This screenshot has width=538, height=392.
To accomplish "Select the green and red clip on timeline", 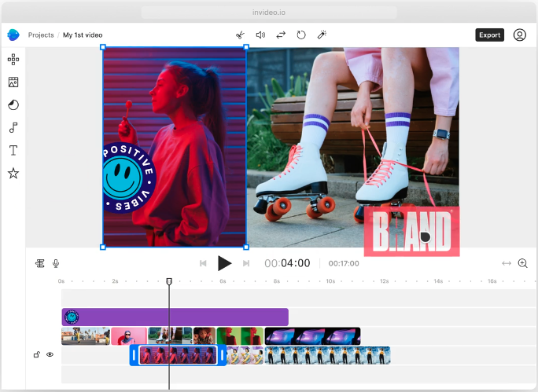I will [240, 336].
